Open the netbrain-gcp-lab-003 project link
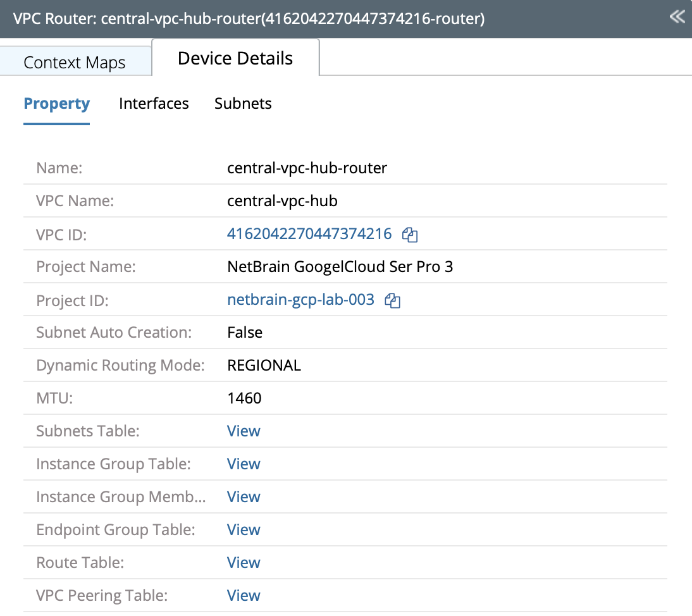The width and height of the screenshot is (692, 616). point(300,300)
